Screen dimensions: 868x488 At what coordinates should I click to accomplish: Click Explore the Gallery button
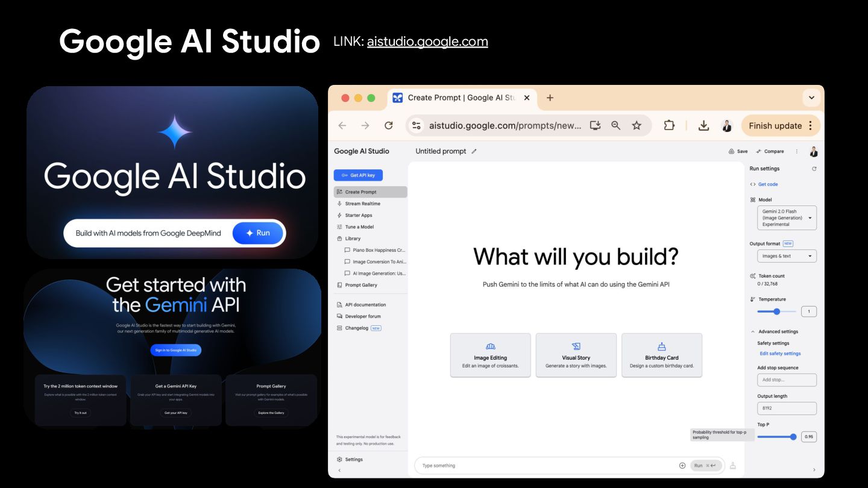point(271,413)
